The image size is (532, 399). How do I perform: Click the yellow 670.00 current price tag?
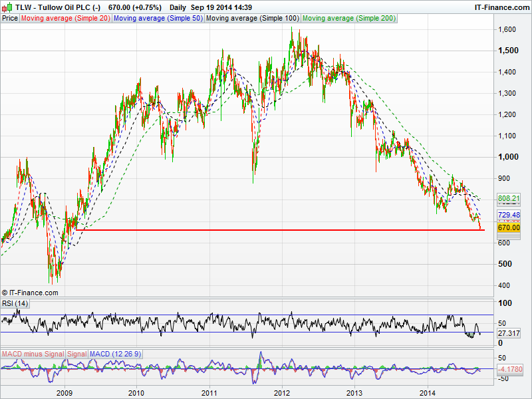point(509,227)
